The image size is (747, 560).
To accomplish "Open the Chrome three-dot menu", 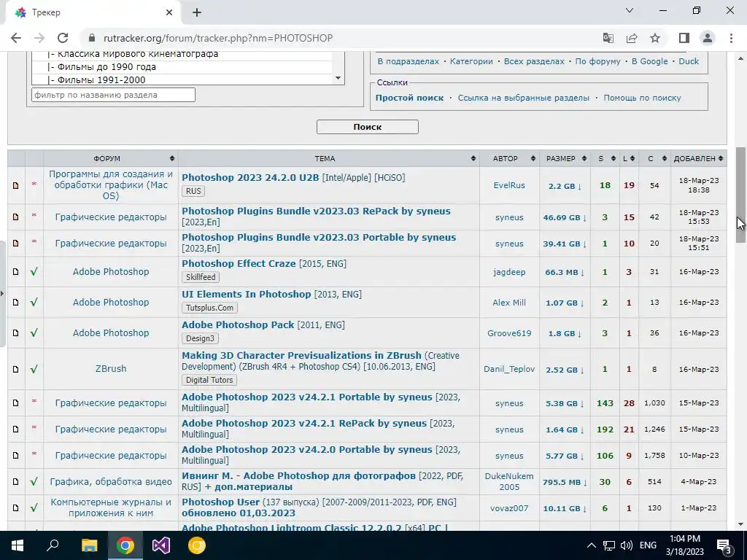I will click(x=731, y=38).
